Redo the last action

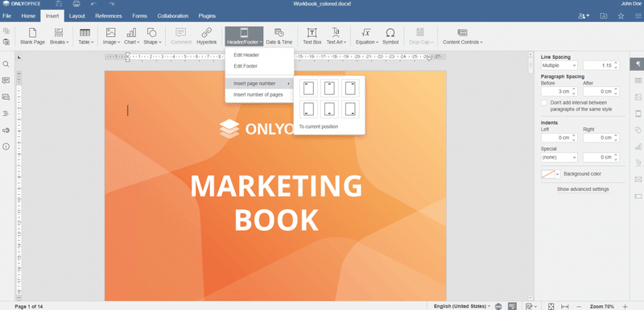point(111,4)
